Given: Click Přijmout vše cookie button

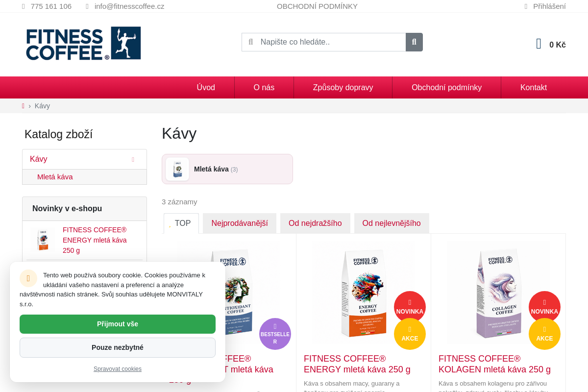Looking at the screenshot, I should pyautogui.click(x=118, y=324).
